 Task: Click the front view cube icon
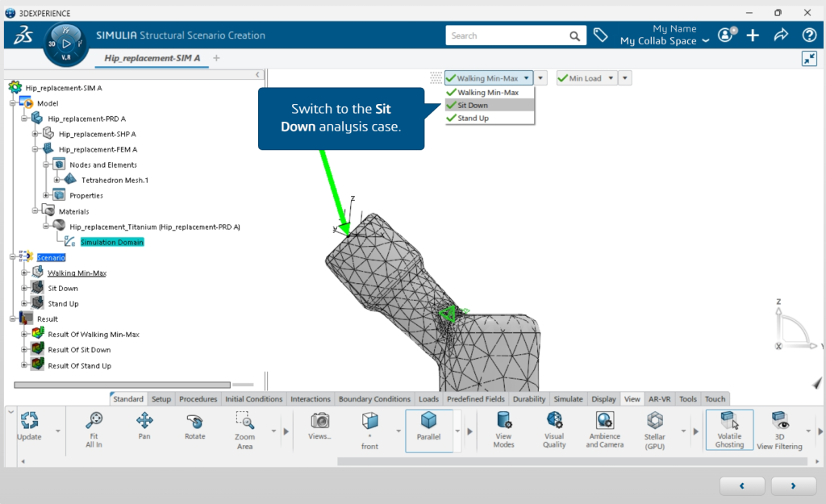369,420
